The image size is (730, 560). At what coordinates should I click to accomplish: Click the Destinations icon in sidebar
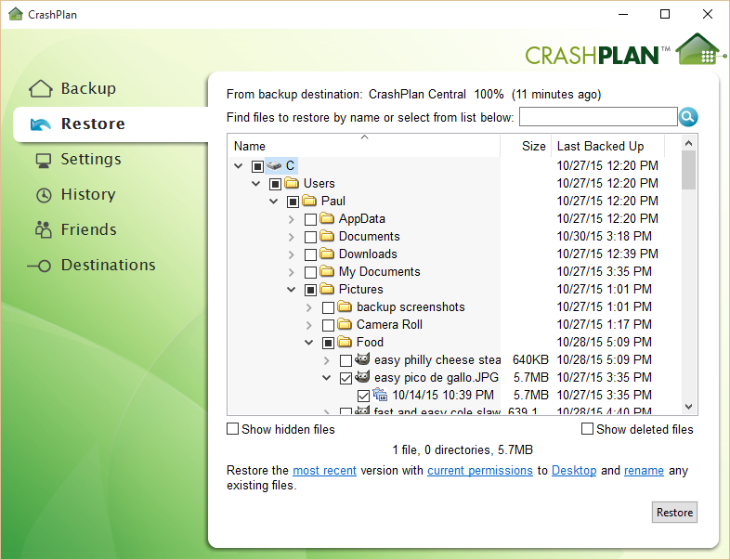pos(40,266)
